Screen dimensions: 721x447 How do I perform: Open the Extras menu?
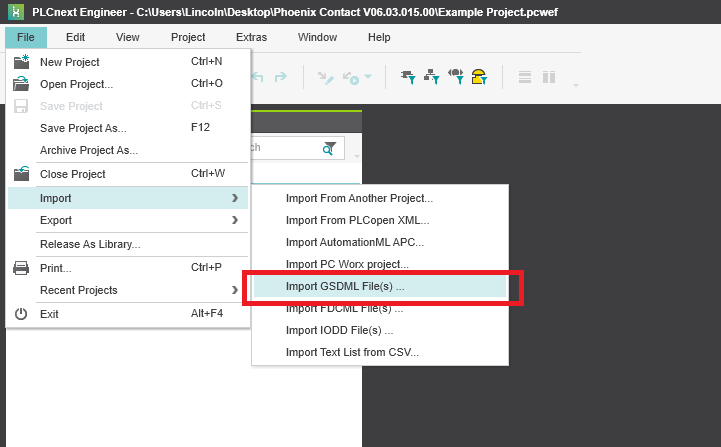point(251,37)
